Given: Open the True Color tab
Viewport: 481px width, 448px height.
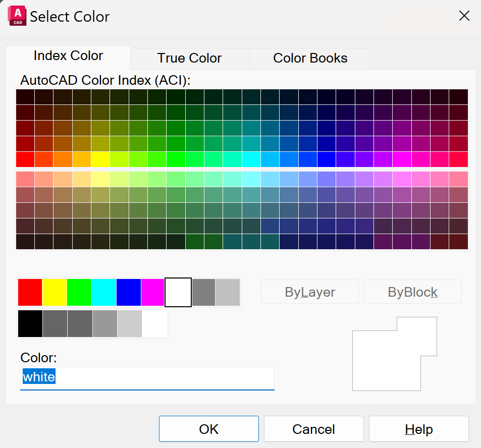Looking at the screenshot, I should coord(190,58).
